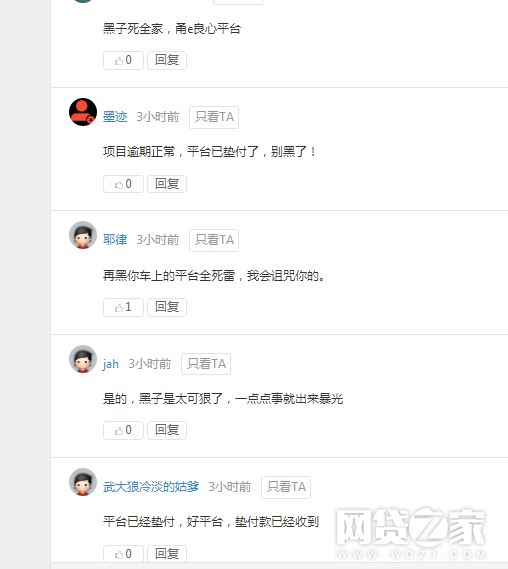Reply to 耶律's comment
The width and height of the screenshot is (508, 569).
tap(167, 307)
